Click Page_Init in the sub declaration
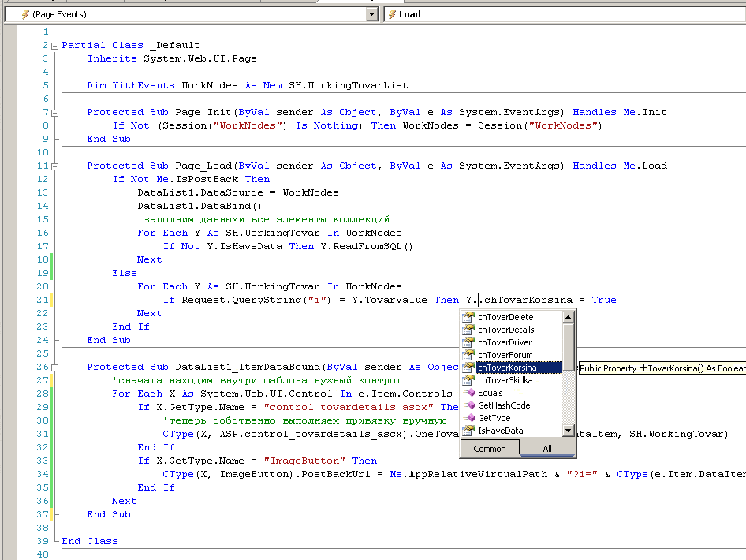Viewport: 746px width, 560px height. click(203, 112)
